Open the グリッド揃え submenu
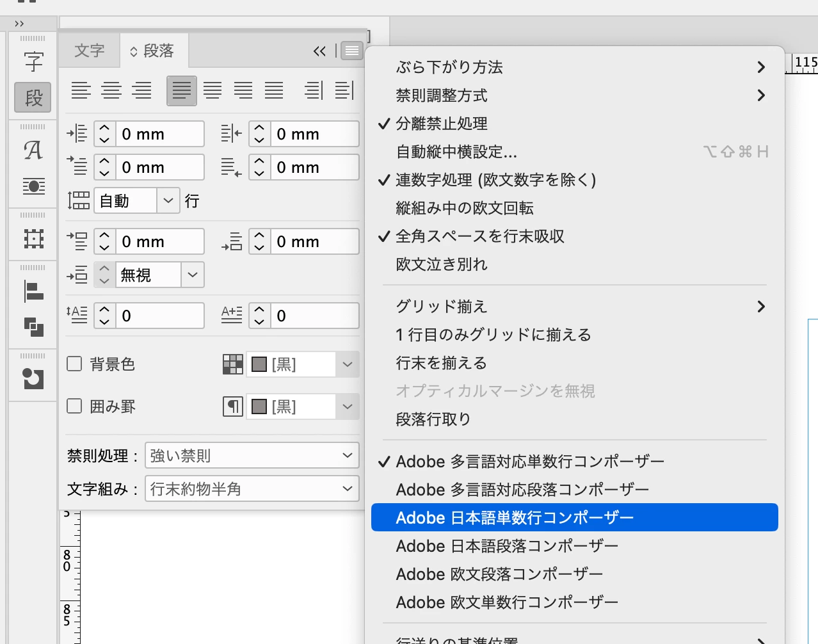 click(575, 307)
